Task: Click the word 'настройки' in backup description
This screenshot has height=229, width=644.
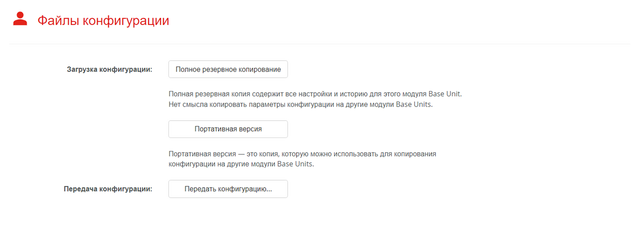Action: (315, 94)
